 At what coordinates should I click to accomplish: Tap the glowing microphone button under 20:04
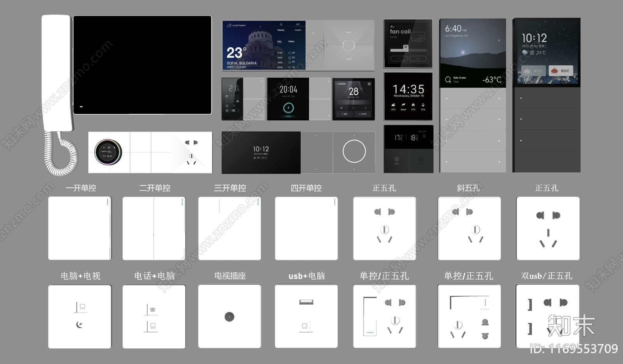tap(289, 108)
